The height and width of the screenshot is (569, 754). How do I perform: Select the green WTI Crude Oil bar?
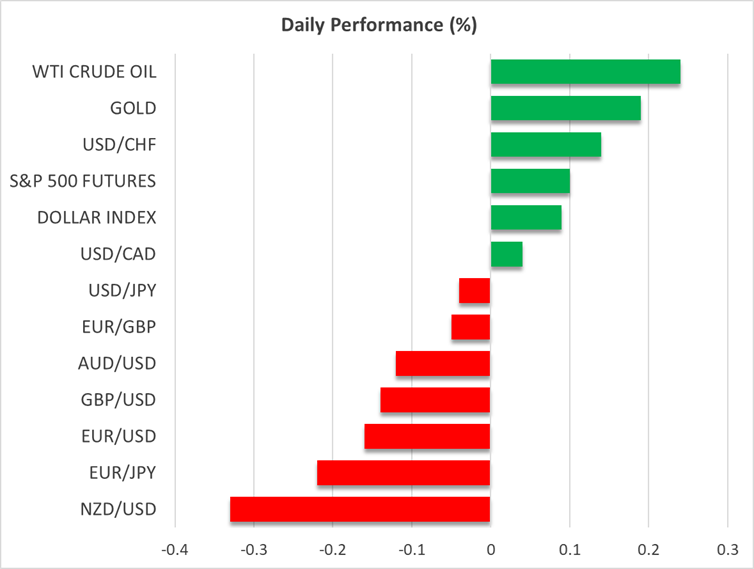point(585,72)
